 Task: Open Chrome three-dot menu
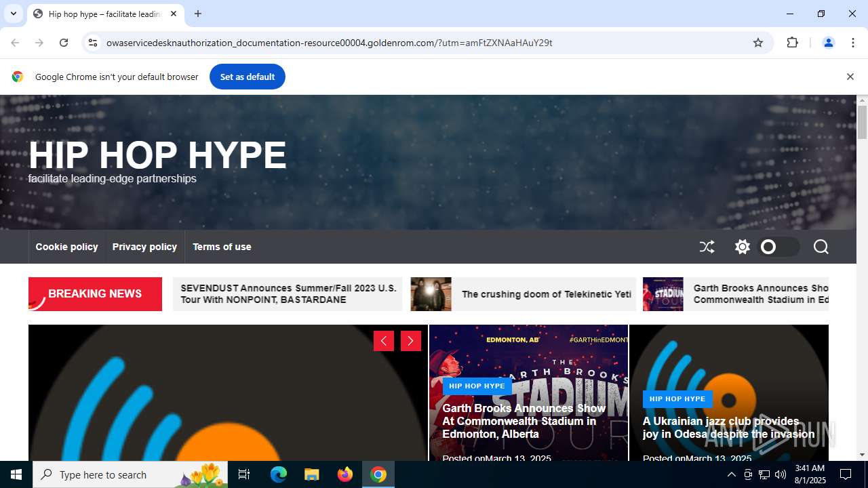pyautogui.click(x=853, y=43)
